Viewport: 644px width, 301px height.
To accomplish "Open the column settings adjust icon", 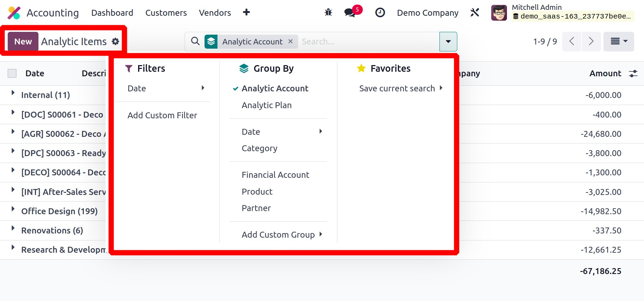I will coord(633,73).
